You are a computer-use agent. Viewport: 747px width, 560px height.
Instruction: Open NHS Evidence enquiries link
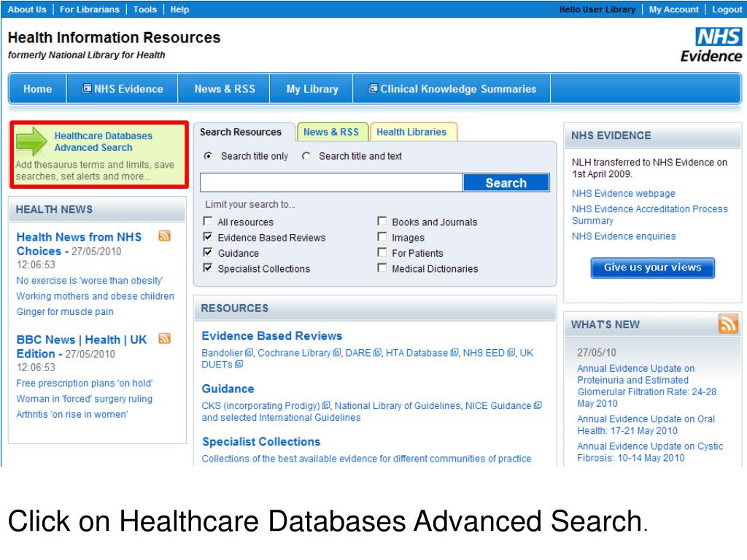point(624,236)
